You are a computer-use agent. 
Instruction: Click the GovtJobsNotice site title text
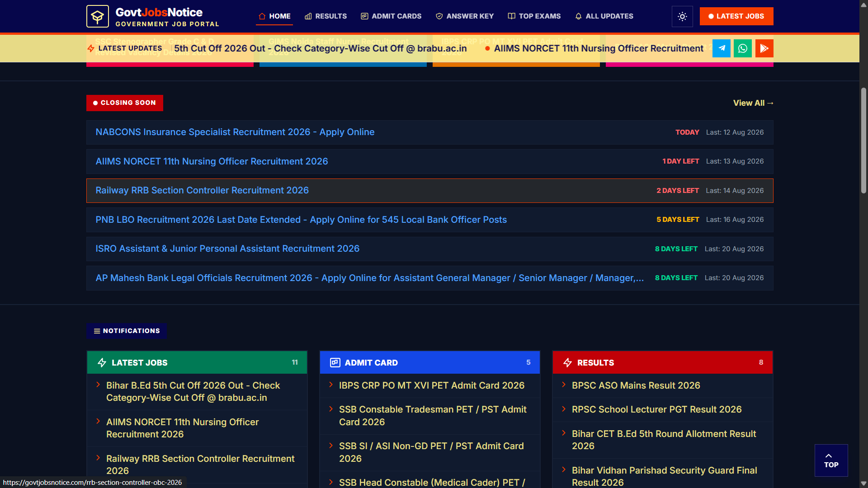pos(159,12)
